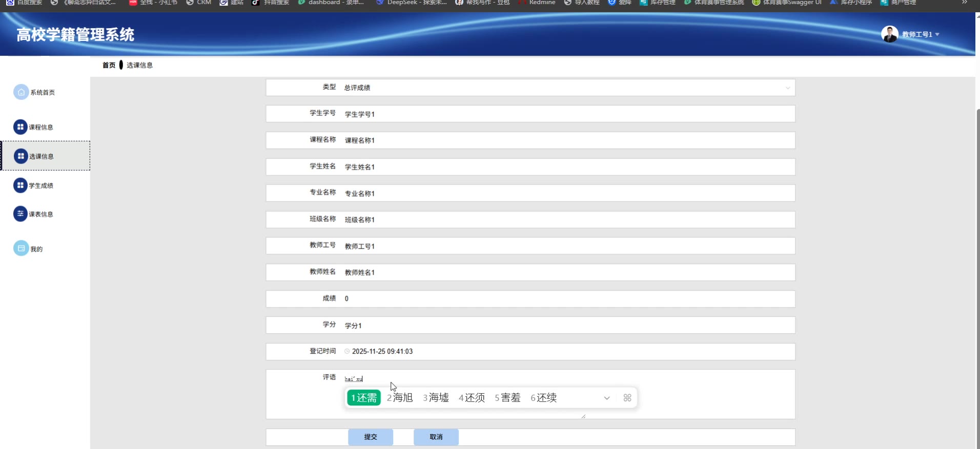Click the user avatar picture in the header
The image size is (980, 449).
click(890, 34)
